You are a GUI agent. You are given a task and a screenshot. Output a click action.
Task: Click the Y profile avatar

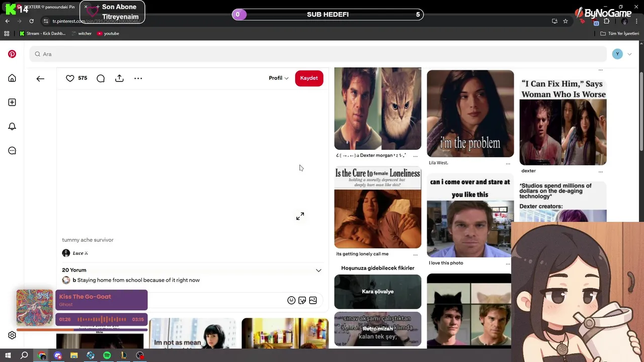tap(617, 54)
